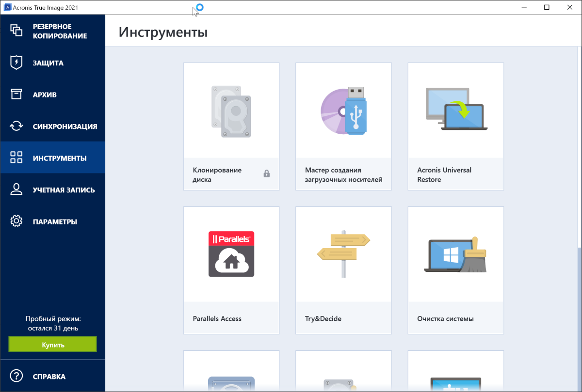Click the Sync circular arrows icon
This screenshot has height=392, width=582.
point(16,126)
